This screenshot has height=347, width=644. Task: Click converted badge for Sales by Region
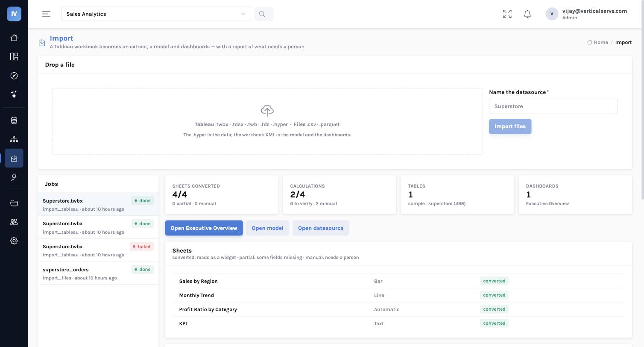click(495, 281)
